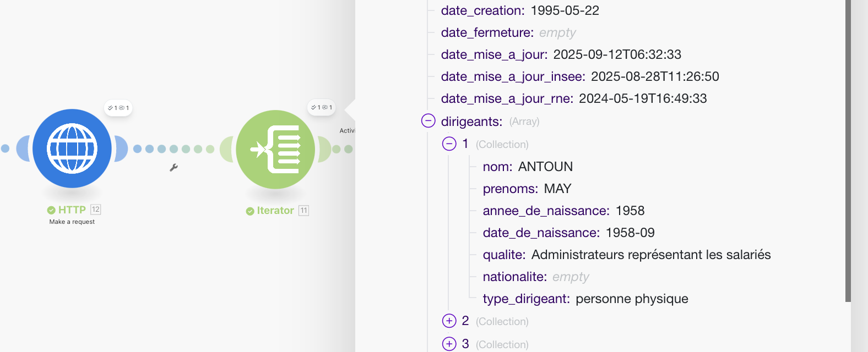Collapse the dirigeants array
868x352 pixels.
428,121
